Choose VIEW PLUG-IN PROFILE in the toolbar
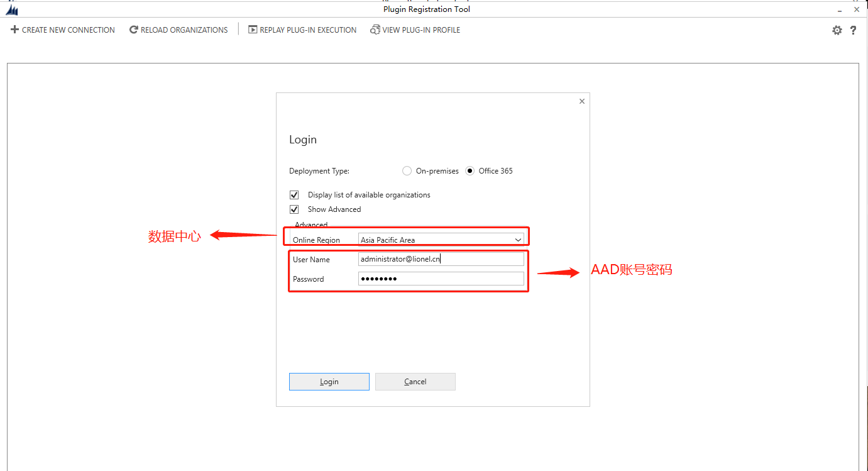This screenshot has width=868, height=471. (x=421, y=30)
